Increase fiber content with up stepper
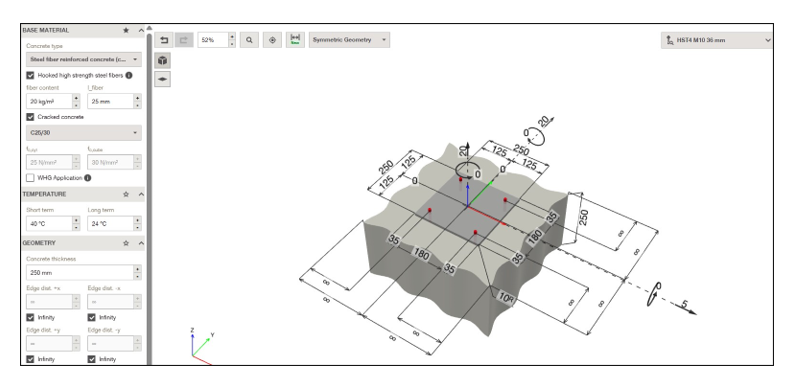The image size is (790, 377). click(76, 98)
